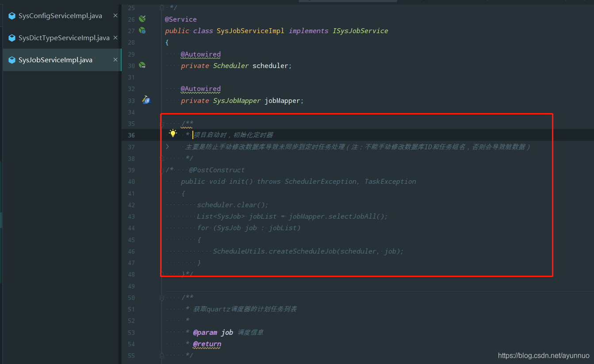Screen dimensions: 594x364
Task: Expand the folded region arrow on line 37
Action: [x=167, y=146]
